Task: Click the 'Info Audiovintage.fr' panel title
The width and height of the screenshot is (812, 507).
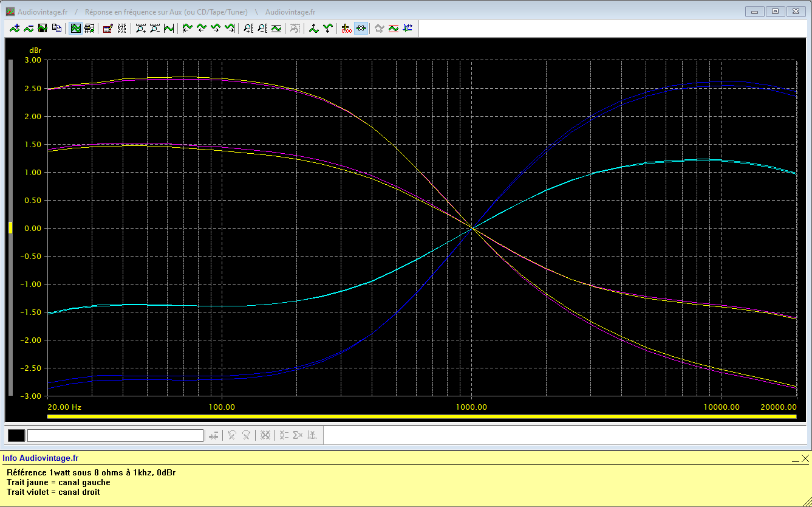Action: (x=41, y=458)
